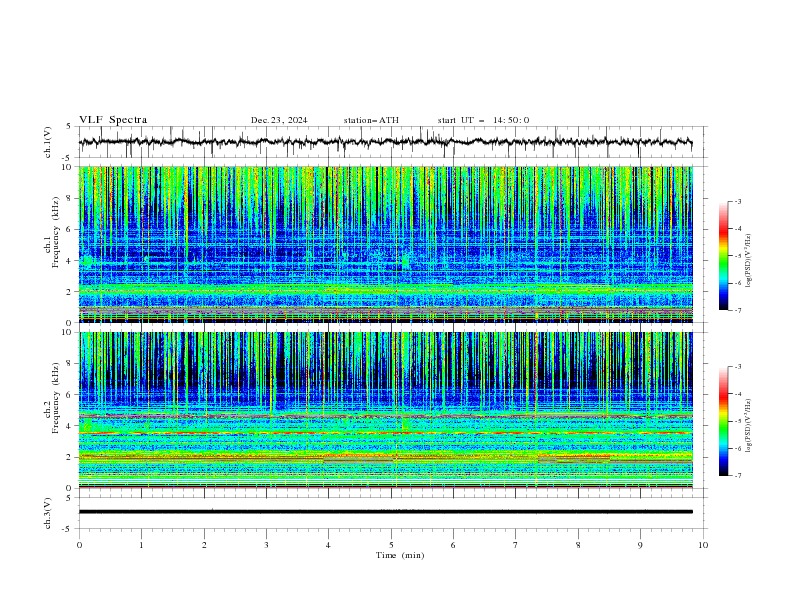Click the "VLF Spectra" title text
The image size is (792, 612).
coord(113,120)
